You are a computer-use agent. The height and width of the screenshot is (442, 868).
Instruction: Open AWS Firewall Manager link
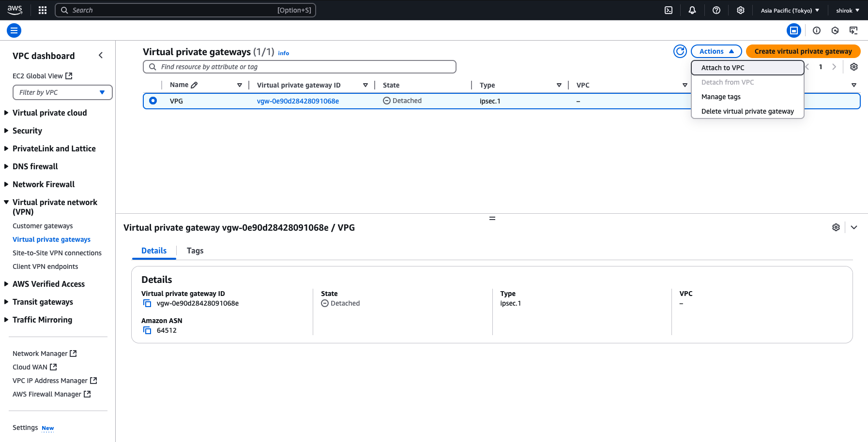(x=52, y=394)
